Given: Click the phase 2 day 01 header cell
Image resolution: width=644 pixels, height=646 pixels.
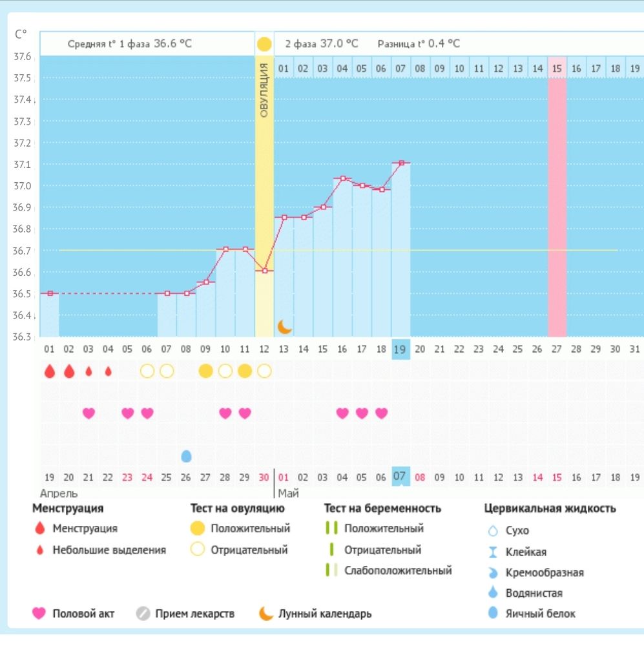Looking at the screenshot, I should [284, 68].
